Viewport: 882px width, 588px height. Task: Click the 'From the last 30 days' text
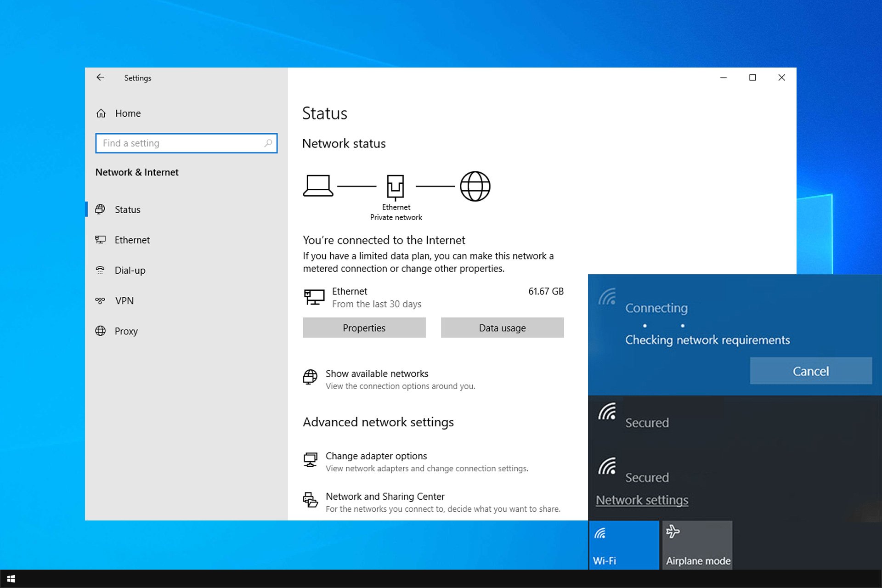pyautogui.click(x=377, y=304)
